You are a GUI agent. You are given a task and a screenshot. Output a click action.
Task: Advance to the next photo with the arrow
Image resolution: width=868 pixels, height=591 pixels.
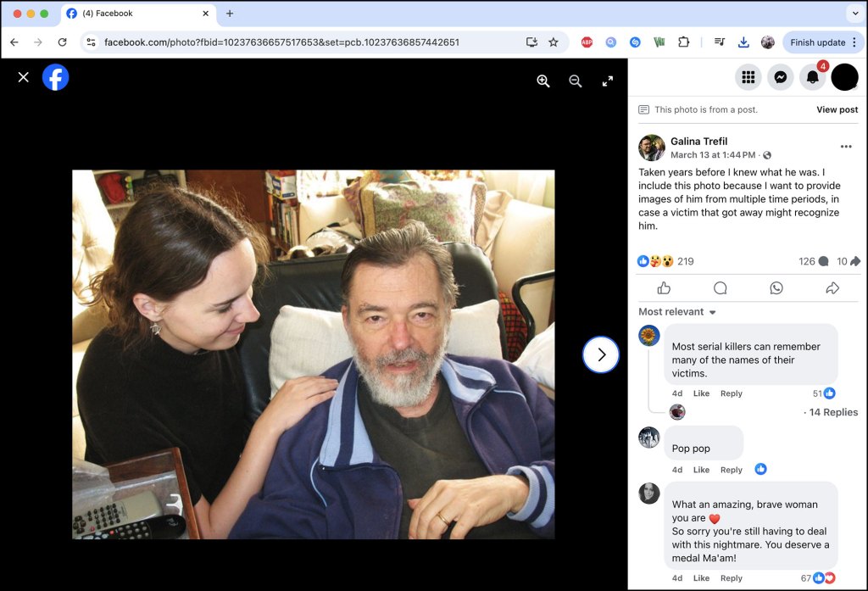[x=601, y=354]
